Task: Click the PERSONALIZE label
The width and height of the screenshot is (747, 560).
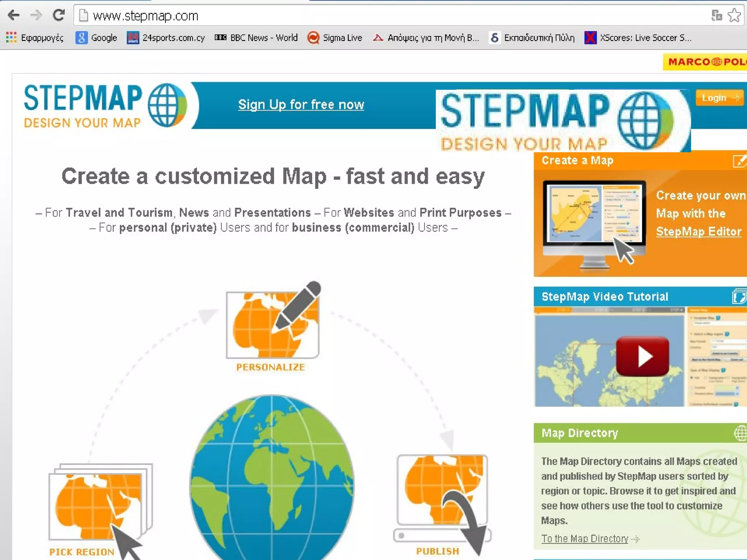Action: [x=271, y=367]
